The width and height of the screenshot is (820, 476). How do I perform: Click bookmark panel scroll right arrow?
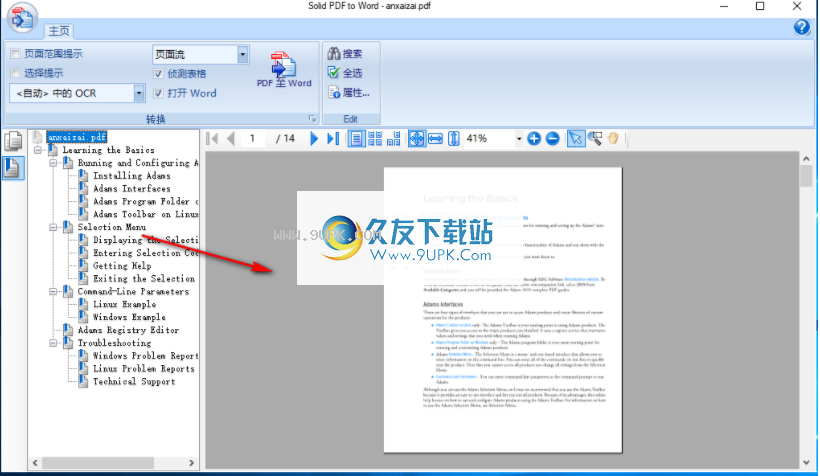191,463
